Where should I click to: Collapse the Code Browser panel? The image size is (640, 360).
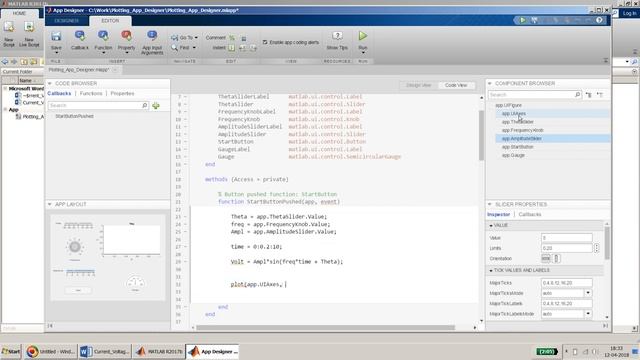point(50,83)
